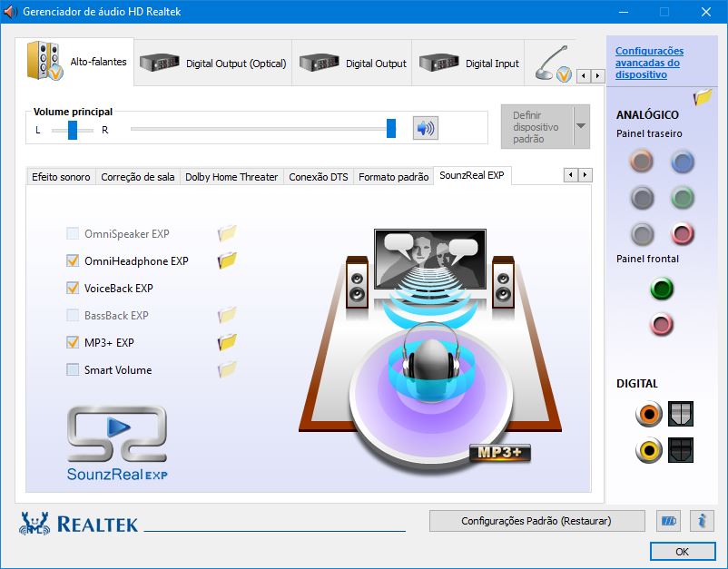This screenshot has height=569, width=728.
Task: Click the upper optical digital connector
Action: tap(681, 414)
